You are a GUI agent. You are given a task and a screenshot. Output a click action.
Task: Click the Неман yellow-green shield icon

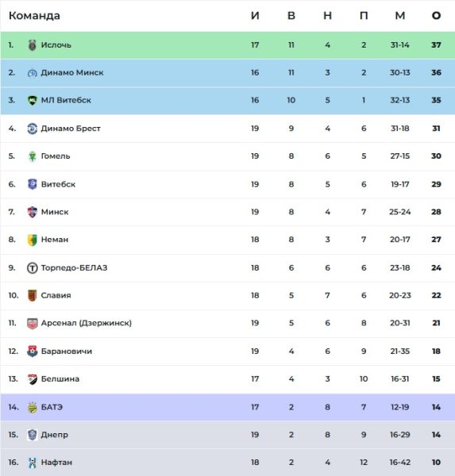[33, 240]
